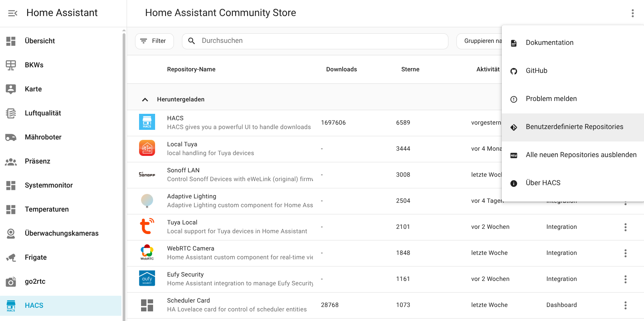The image size is (644, 321).
Task: Collapse the sidebar with the hamburger icon
Action: click(x=12, y=13)
